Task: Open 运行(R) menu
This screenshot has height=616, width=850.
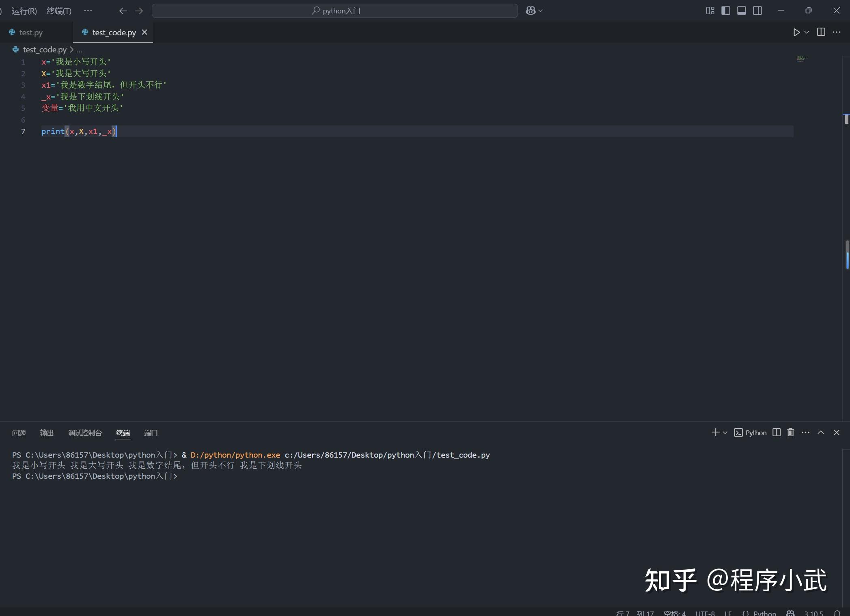Action: 24,11
